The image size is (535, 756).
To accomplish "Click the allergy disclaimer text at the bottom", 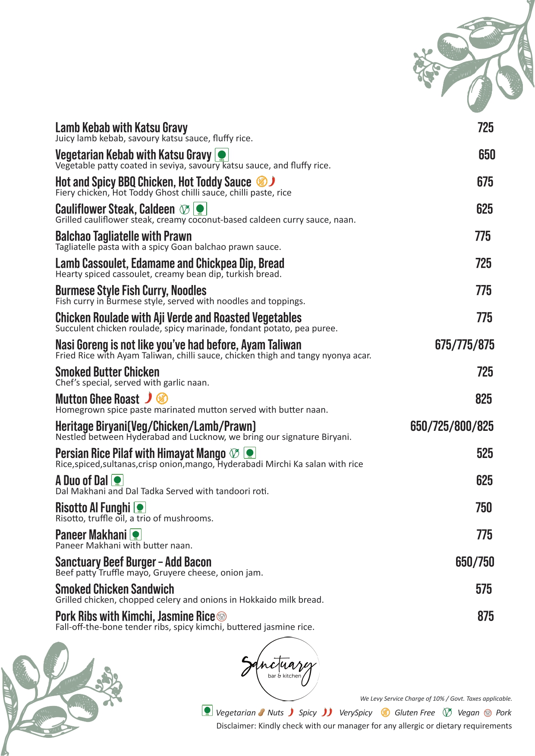I will click(364, 726).
